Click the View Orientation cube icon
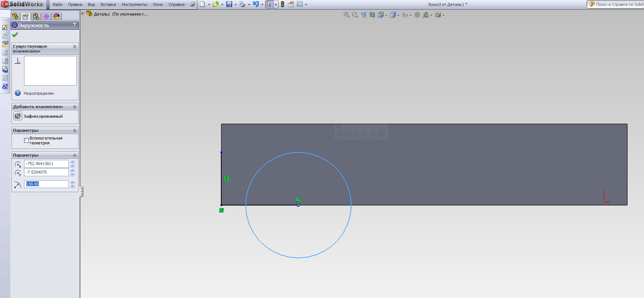Viewport: 644px width, 298px height. point(380,15)
